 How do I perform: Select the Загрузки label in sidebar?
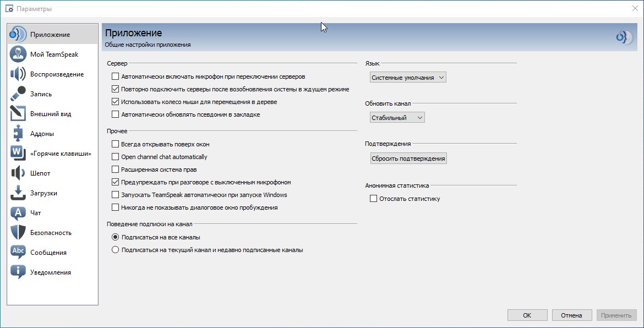pyautogui.click(x=43, y=193)
